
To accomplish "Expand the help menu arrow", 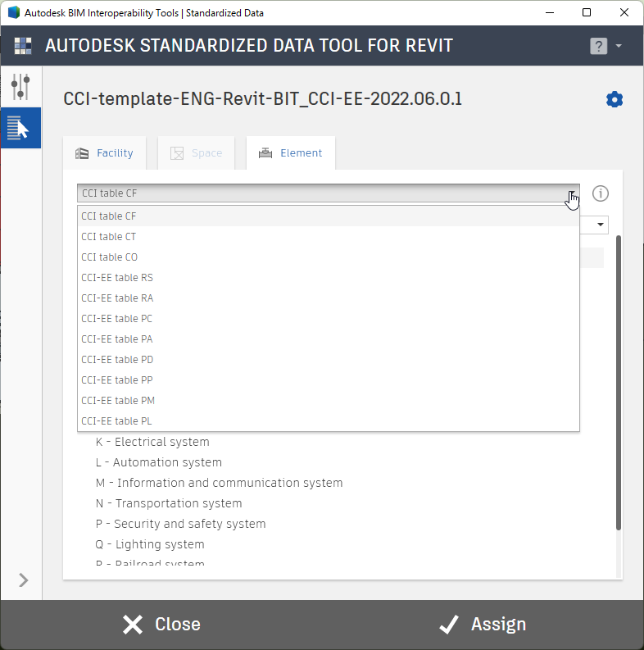I will (x=619, y=46).
